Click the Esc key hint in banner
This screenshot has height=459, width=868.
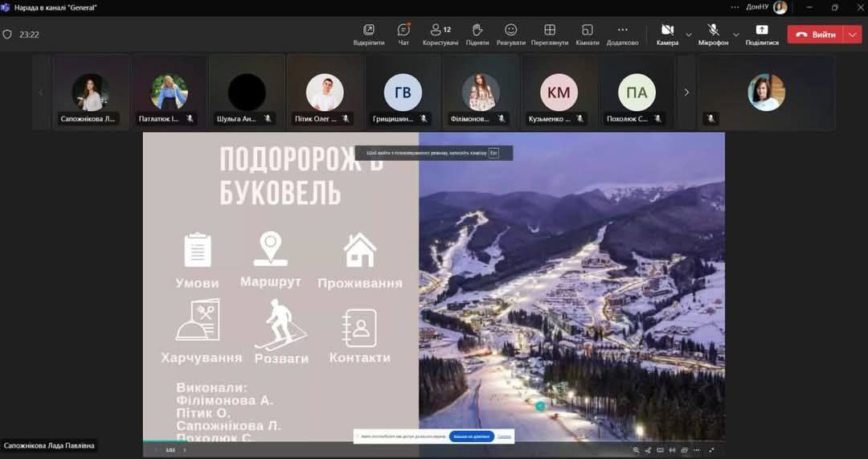493,153
